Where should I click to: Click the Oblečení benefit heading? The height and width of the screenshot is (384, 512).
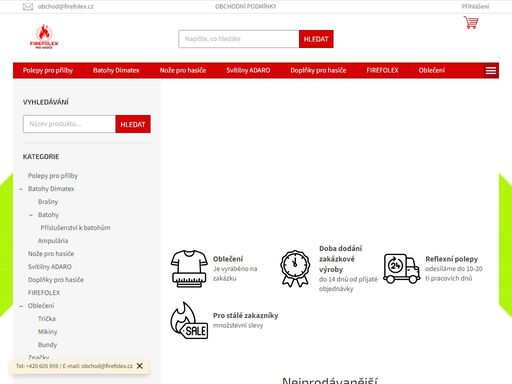pos(228,259)
